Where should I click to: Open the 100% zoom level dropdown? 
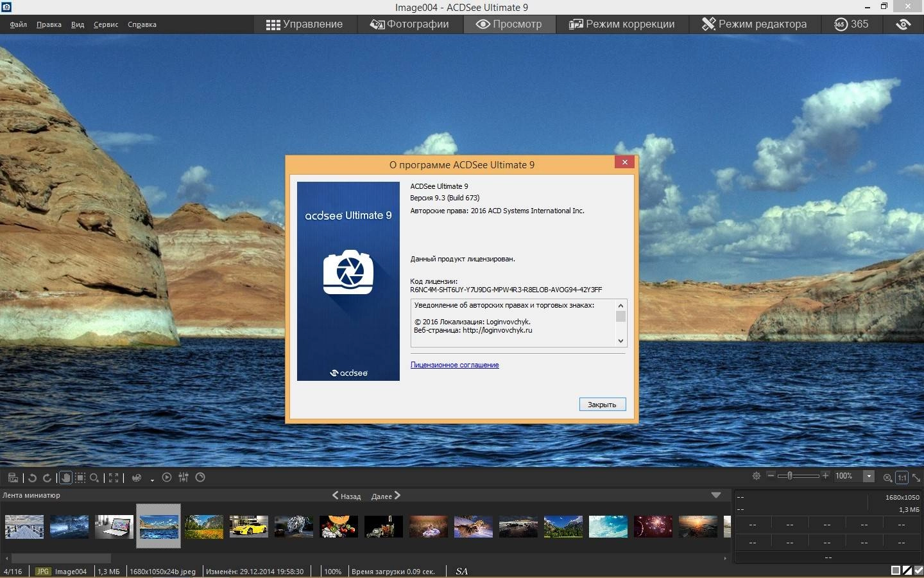(869, 476)
